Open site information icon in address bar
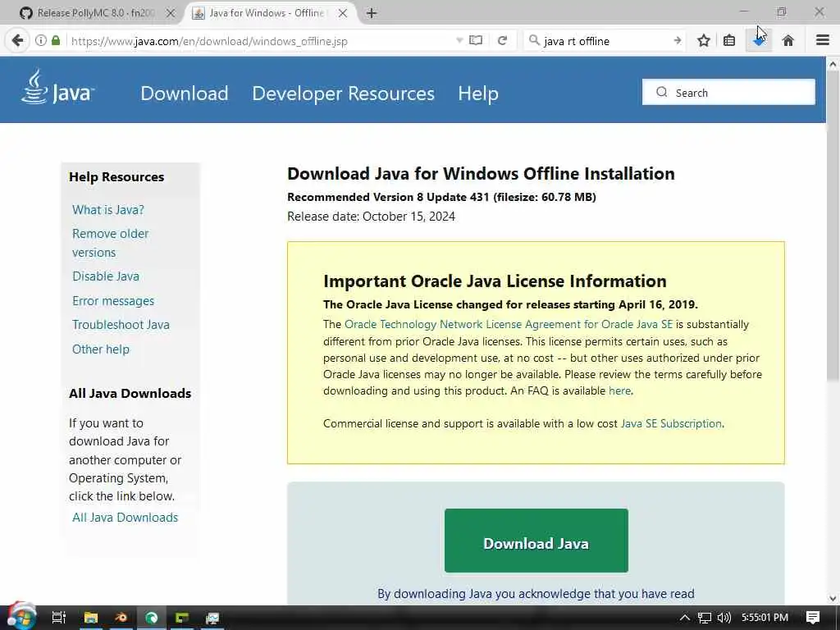The width and height of the screenshot is (840, 630). 41,41
